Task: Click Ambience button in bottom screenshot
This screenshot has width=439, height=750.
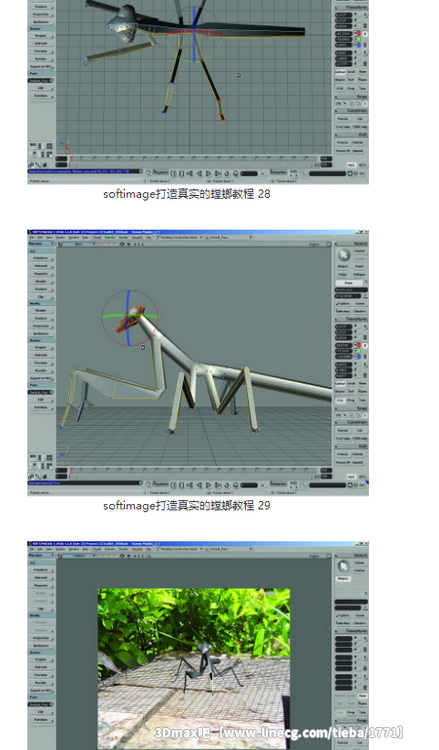Action: coord(43,646)
